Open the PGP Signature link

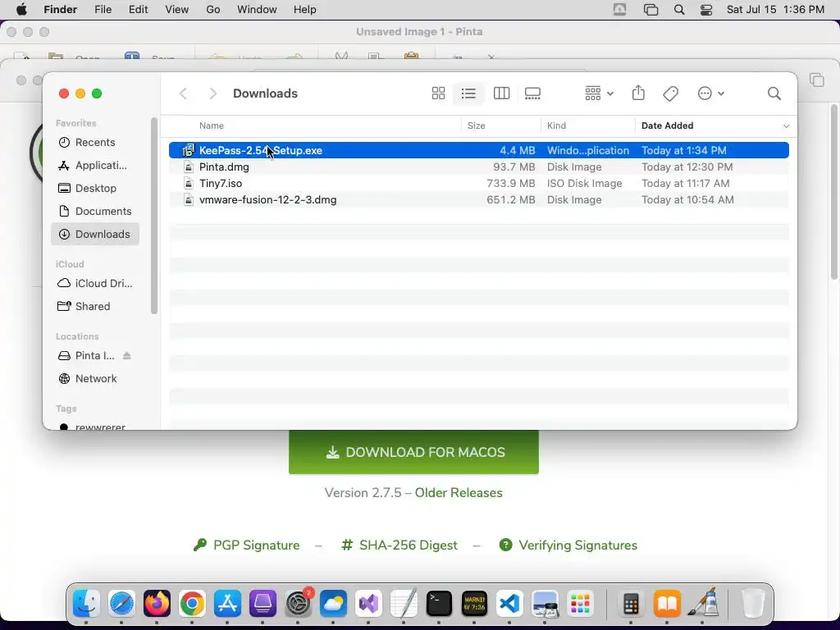(246, 545)
